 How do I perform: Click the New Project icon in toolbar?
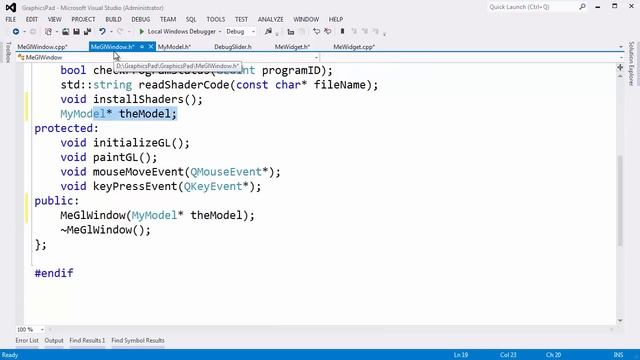(48, 31)
